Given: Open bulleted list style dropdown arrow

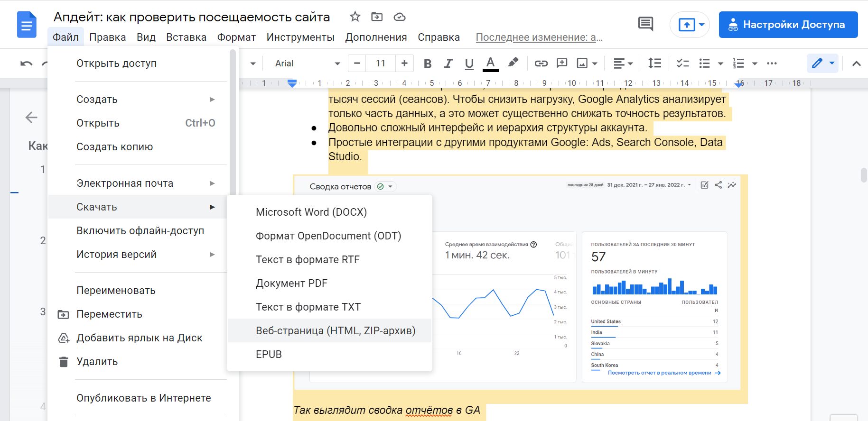Looking at the screenshot, I should (720, 64).
